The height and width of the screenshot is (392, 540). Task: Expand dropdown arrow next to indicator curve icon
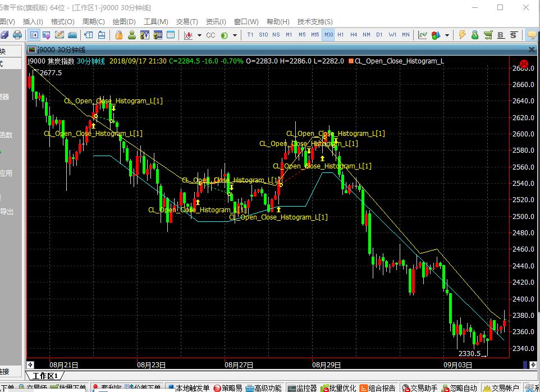pyautogui.click(x=199, y=35)
